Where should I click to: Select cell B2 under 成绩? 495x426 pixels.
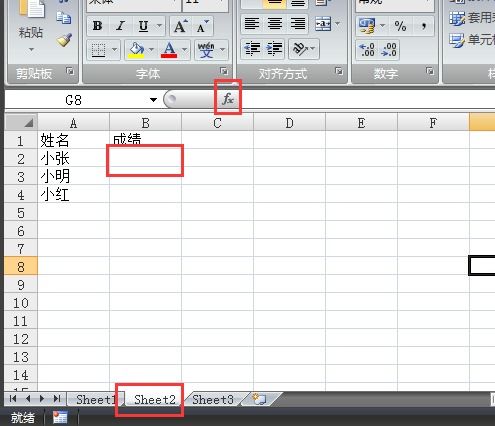145,159
